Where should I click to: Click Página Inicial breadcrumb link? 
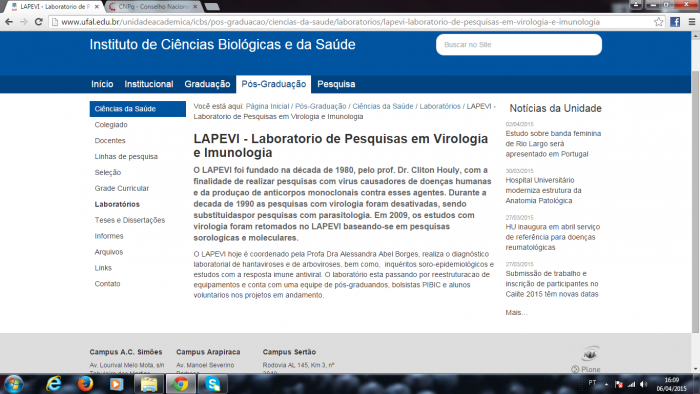click(267, 106)
